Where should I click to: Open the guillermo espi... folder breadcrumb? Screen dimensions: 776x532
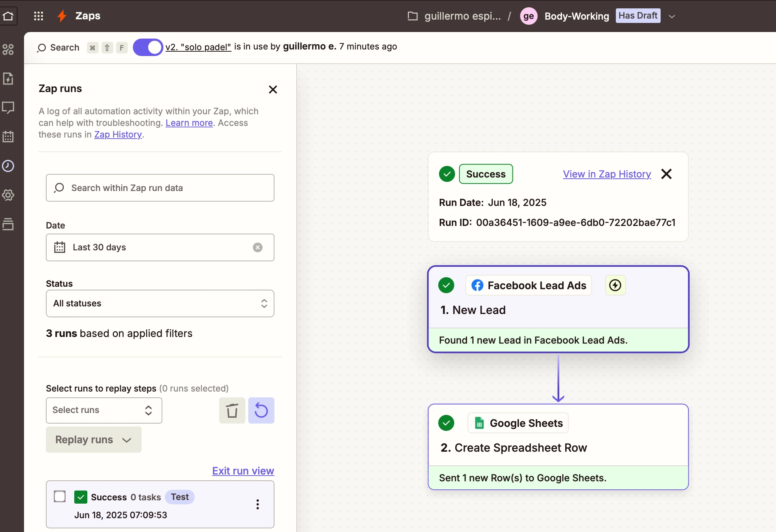(463, 16)
